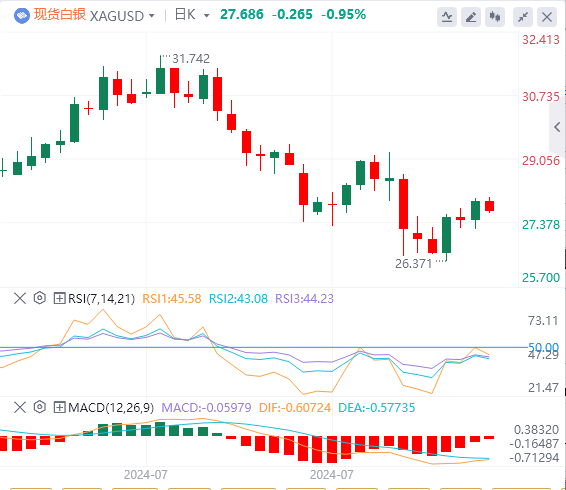Viewport: 566px width, 490px height.
Task: Click the 25.700 price axis label
Action: [x=541, y=278]
